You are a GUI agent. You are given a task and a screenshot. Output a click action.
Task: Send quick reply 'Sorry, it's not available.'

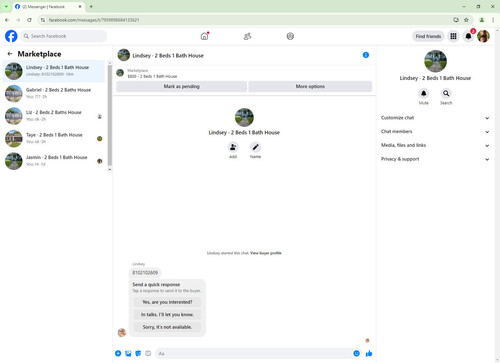(167, 327)
